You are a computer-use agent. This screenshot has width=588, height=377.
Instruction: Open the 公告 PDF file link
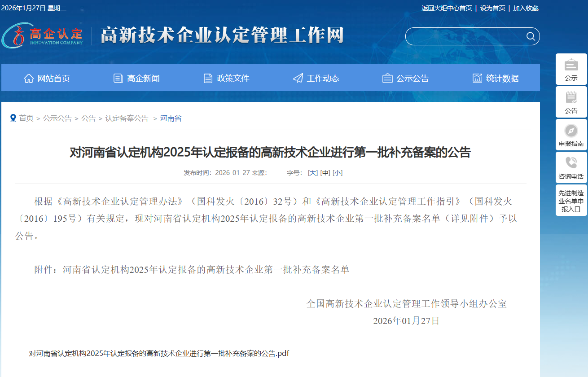[158, 353]
